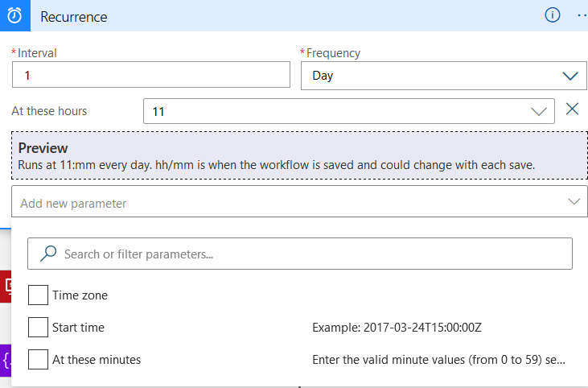This screenshot has width=588, height=388.
Task: Click the Recurrence header title
Action: pyautogui.click(x=73, y=17)
